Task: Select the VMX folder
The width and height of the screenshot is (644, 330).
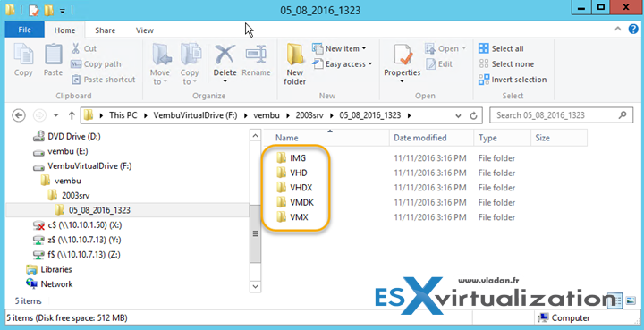Action: tap(292, 217)
